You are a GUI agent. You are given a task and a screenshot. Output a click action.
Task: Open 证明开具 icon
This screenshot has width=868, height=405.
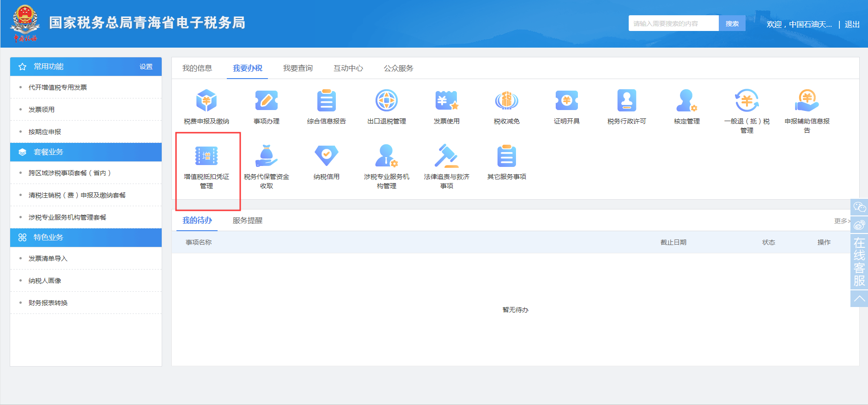[x=567, y=100]
